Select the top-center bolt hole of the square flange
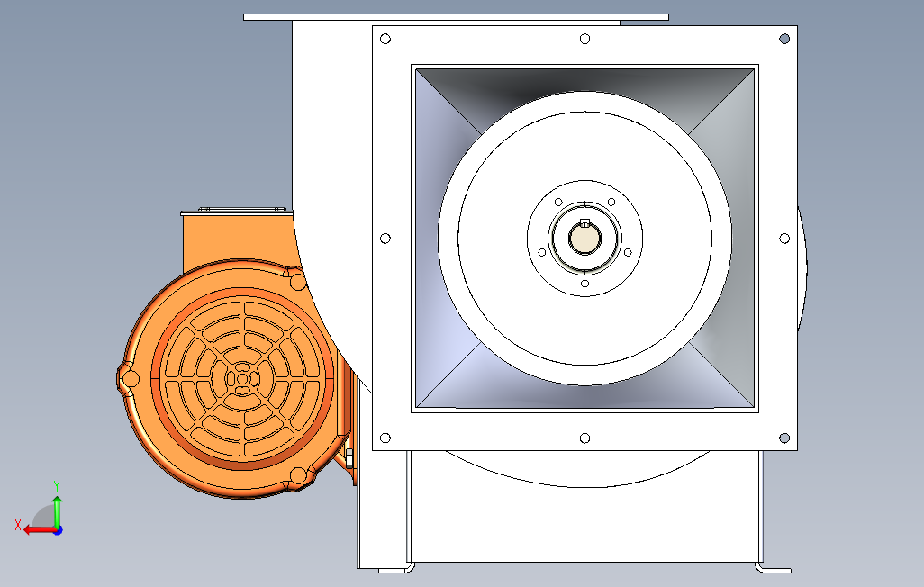This screenshot has height=587, width=924. tap(584, 39)
